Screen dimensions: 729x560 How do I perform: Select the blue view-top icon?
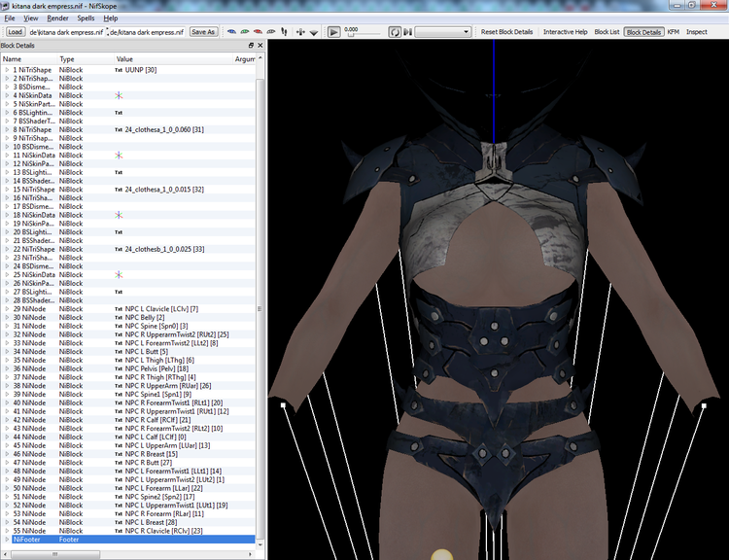pos(231,32)
